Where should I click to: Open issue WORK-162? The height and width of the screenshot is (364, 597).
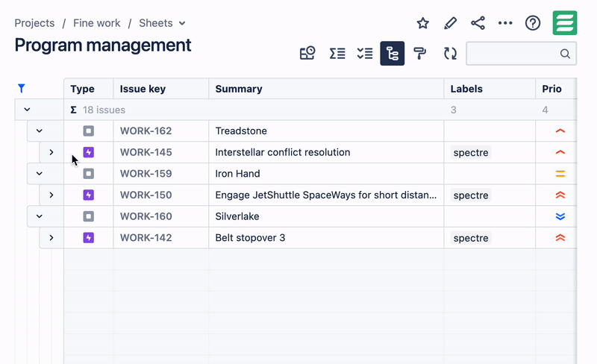(x=146, y=131)
